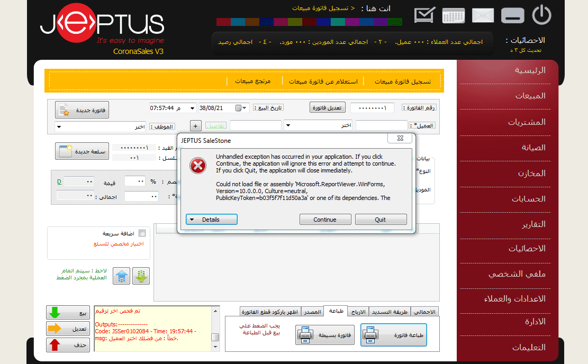Switch to the source tab المصدر

point(312,312)
